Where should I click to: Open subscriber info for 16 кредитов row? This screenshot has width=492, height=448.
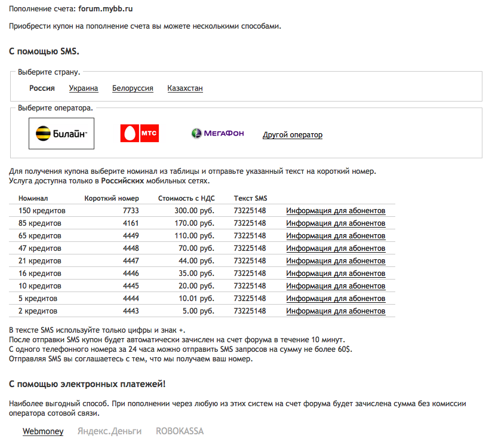(x=336, y=274)
